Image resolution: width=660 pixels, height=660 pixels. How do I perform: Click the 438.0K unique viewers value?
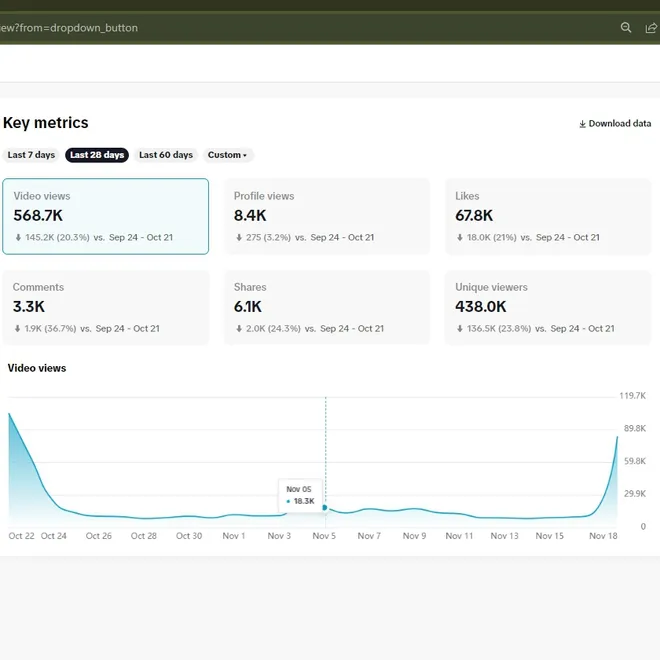pos(481,306)
